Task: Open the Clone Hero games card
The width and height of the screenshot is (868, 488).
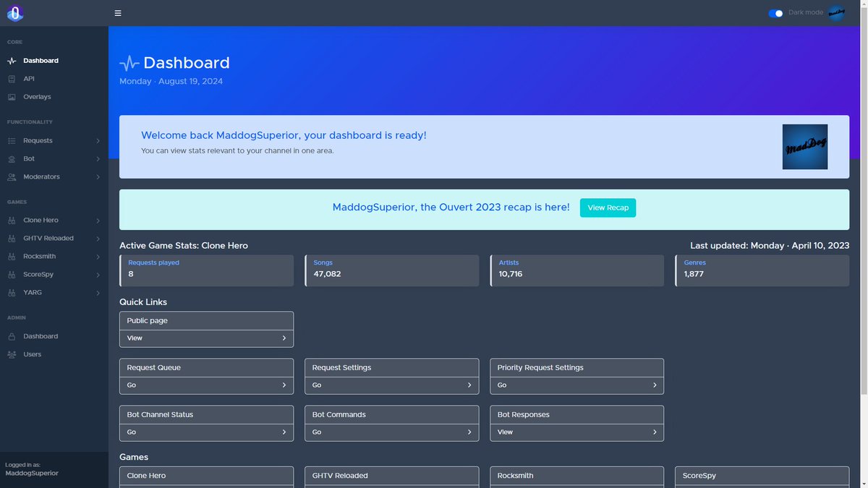Action: [x=206, y=476]
